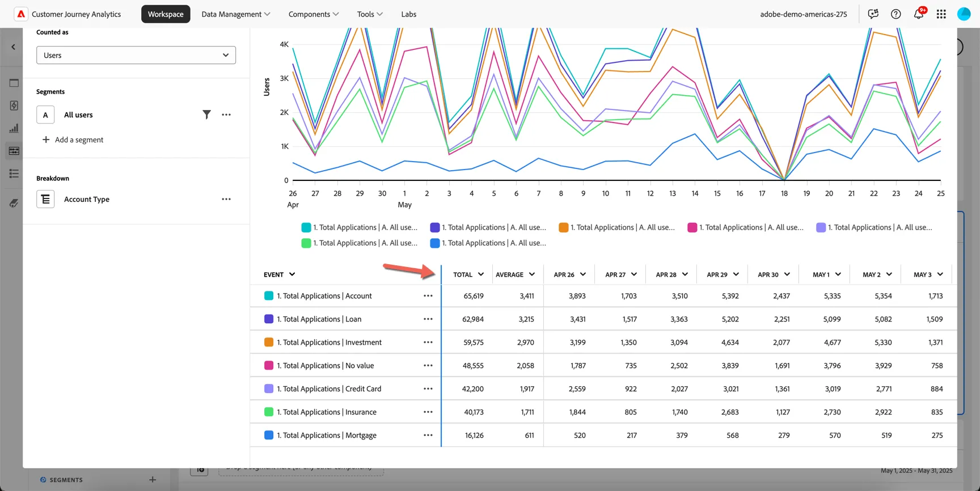Open the user profile avatar

click(964, 14)
